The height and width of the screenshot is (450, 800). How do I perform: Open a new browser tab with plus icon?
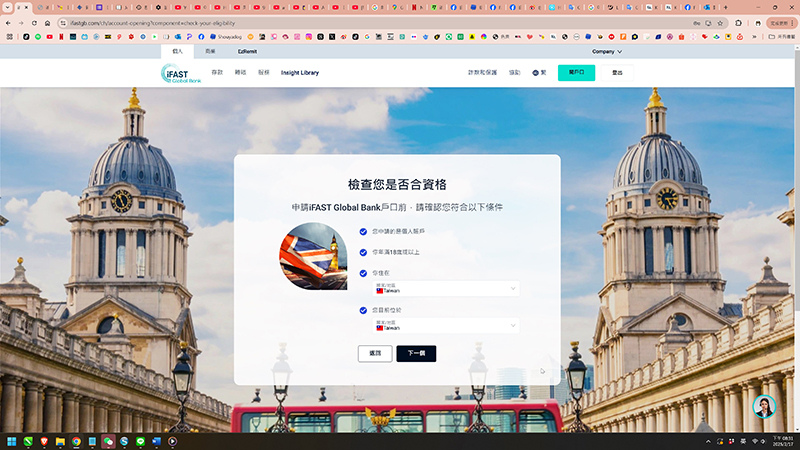[726, 8]
